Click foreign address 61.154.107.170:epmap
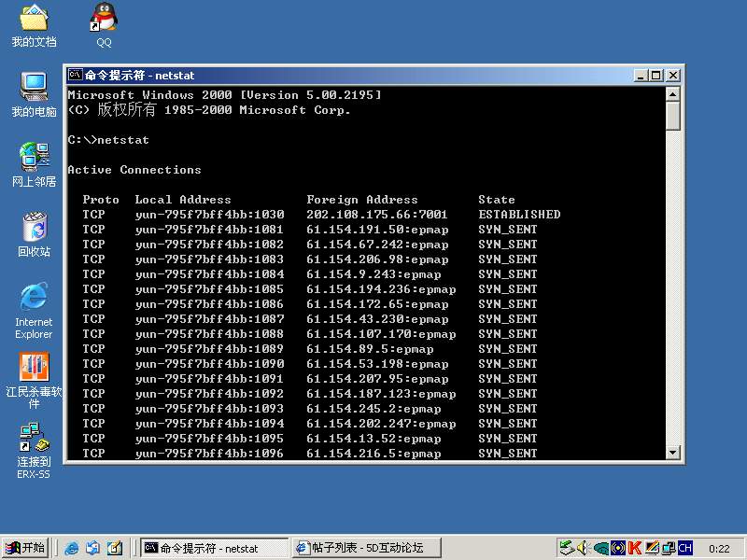Screen dimensions: 747x560 pos(381,334)
